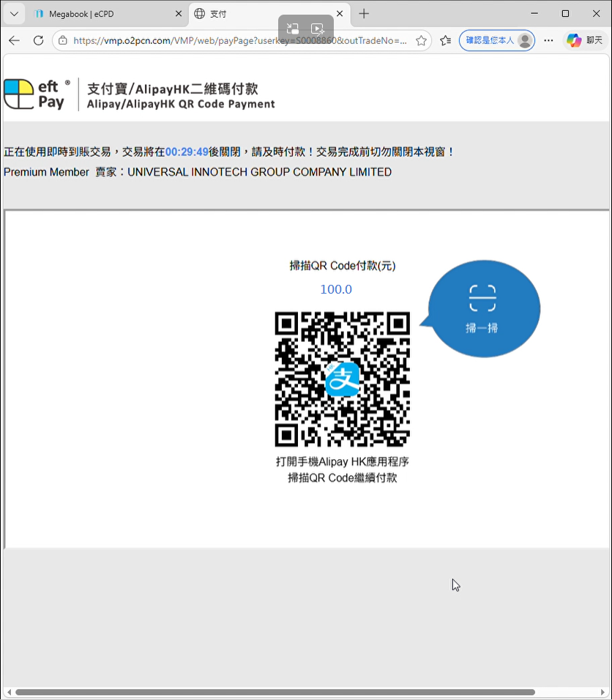This screenshot has height=700, width=612.
Task: Click the screen switch overlay icon
Action: (x=292, y=29)
